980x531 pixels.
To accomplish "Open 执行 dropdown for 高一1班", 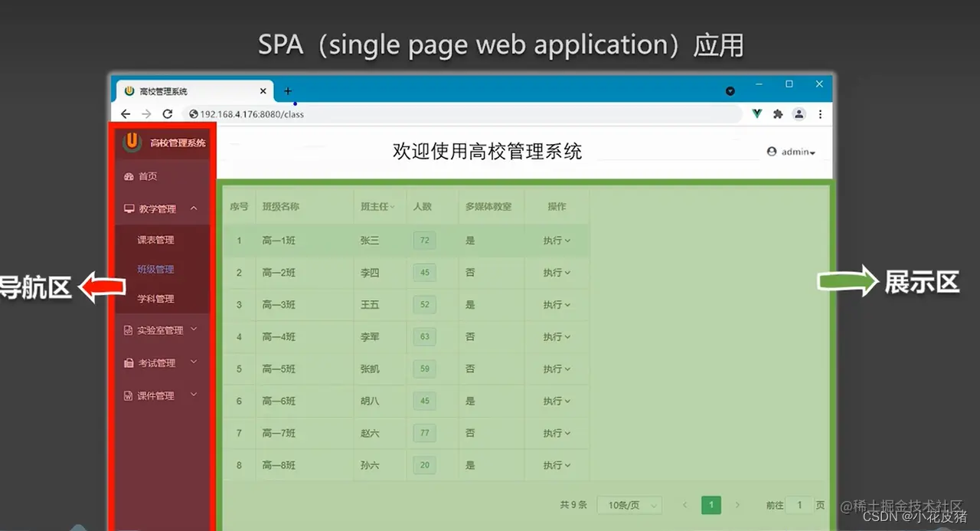I will click(x=557, y=241).
